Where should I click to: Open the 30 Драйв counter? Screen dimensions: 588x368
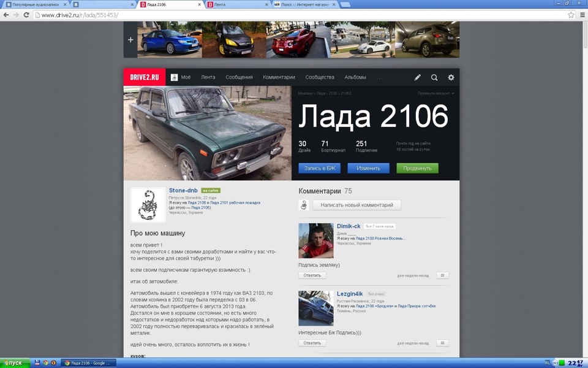click(x=304, y=147)
